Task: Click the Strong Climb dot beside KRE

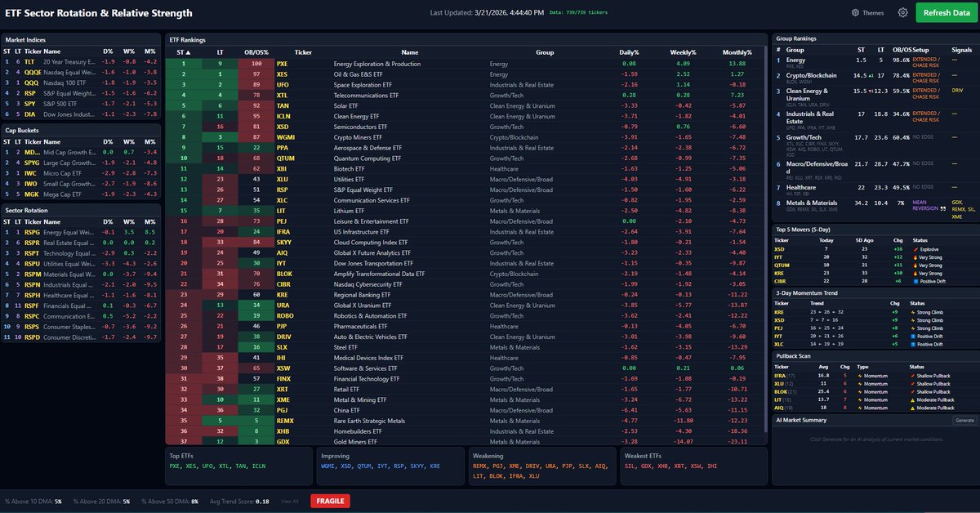Action: [913, 312]
